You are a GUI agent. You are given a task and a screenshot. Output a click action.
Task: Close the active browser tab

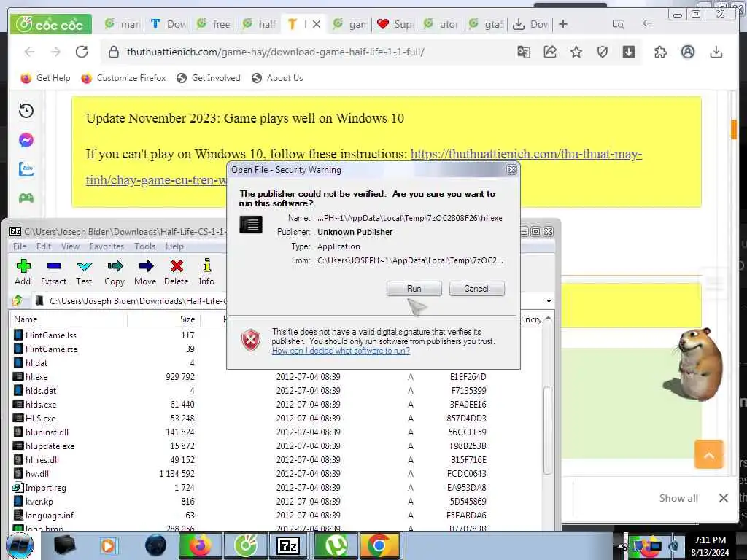point(317,24)
